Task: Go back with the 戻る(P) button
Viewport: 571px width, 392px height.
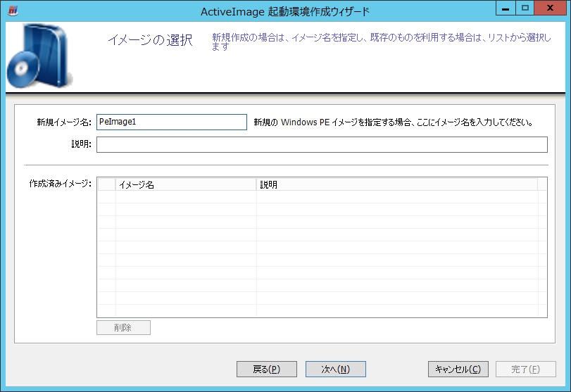Action: [x=267, y=369]
